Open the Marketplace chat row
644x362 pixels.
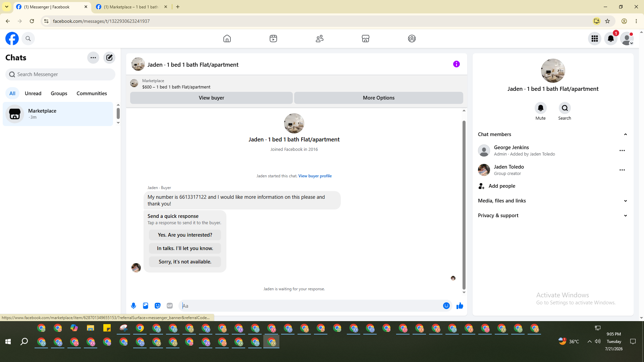click(58, 114)
